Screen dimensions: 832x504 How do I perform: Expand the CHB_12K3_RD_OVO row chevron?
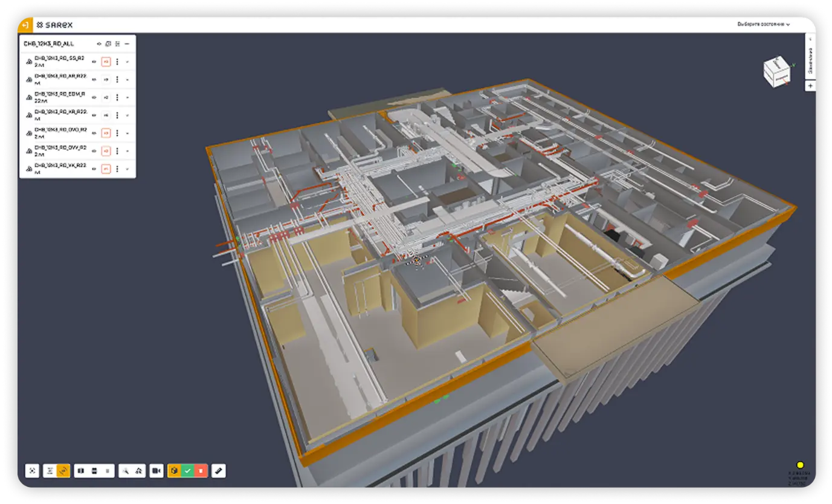(127, 133)
